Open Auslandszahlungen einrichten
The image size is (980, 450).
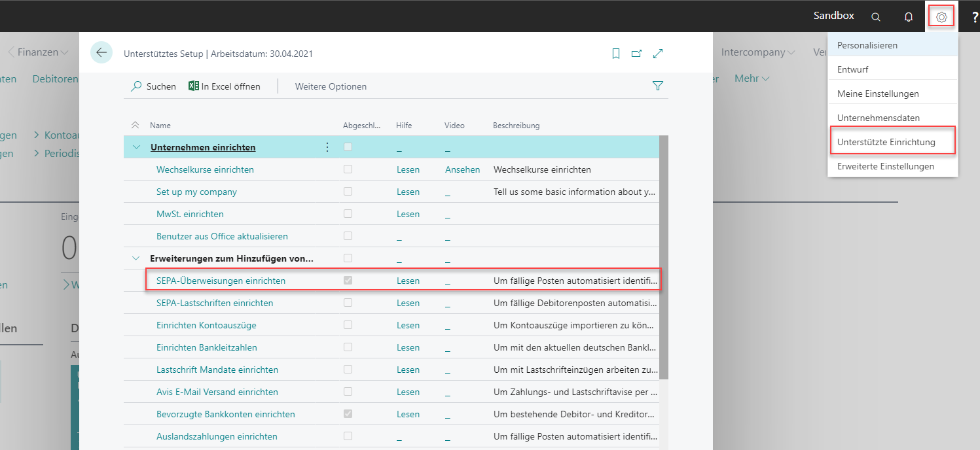pos(217,436)
